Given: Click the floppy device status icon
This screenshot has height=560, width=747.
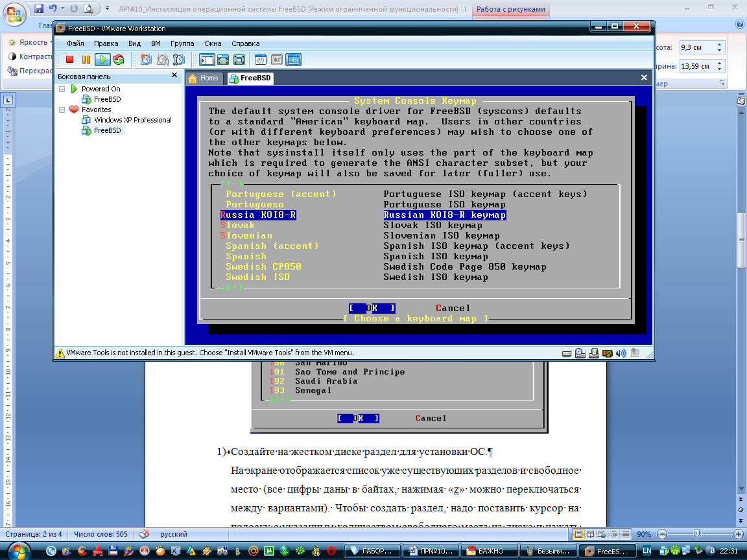Looking at the screenshot, I should point(593,353).
